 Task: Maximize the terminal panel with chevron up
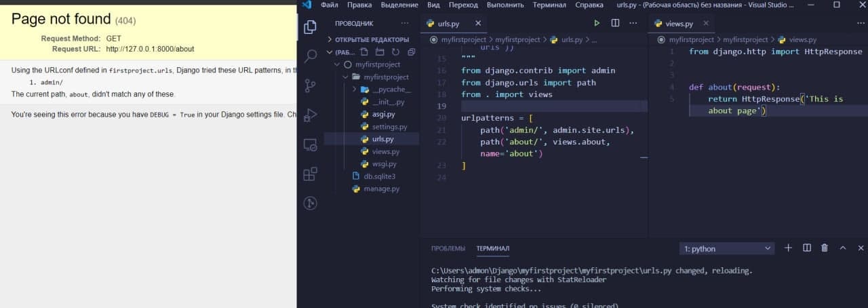[843, 248]
